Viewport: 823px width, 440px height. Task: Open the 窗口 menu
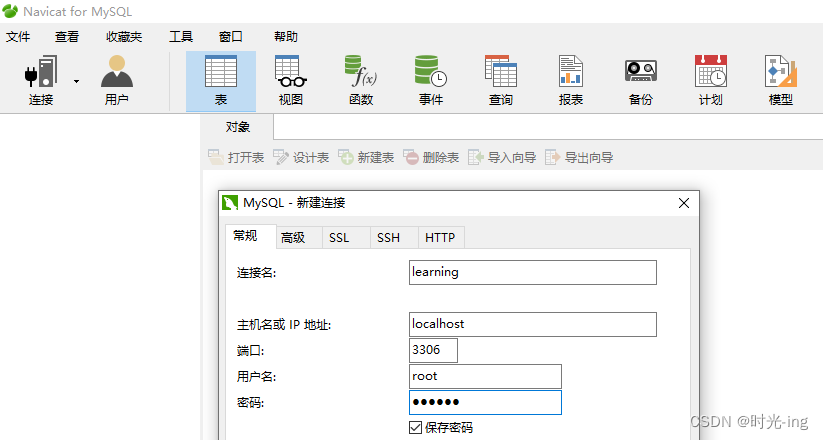(x=231, y=37)
